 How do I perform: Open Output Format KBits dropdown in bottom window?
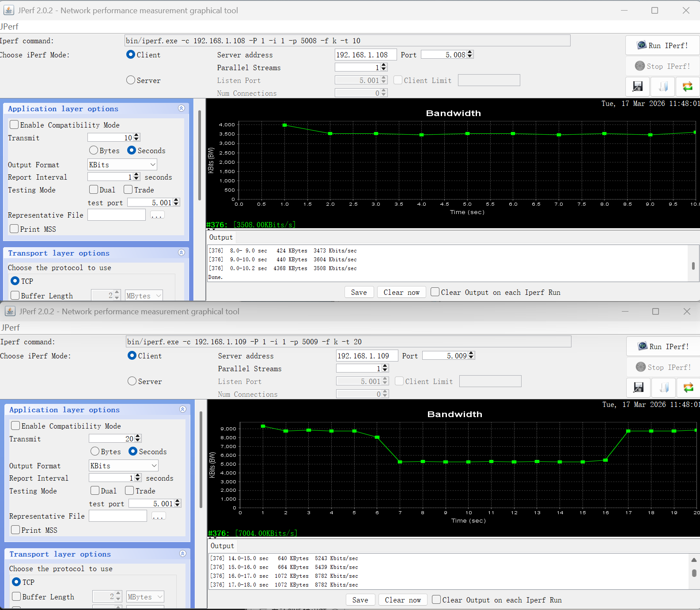124,466
